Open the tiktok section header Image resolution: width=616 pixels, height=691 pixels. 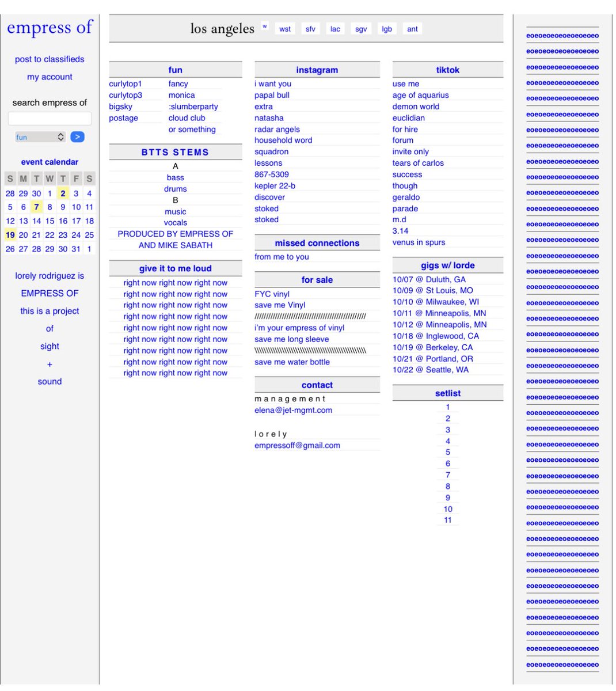click(448, 70)
